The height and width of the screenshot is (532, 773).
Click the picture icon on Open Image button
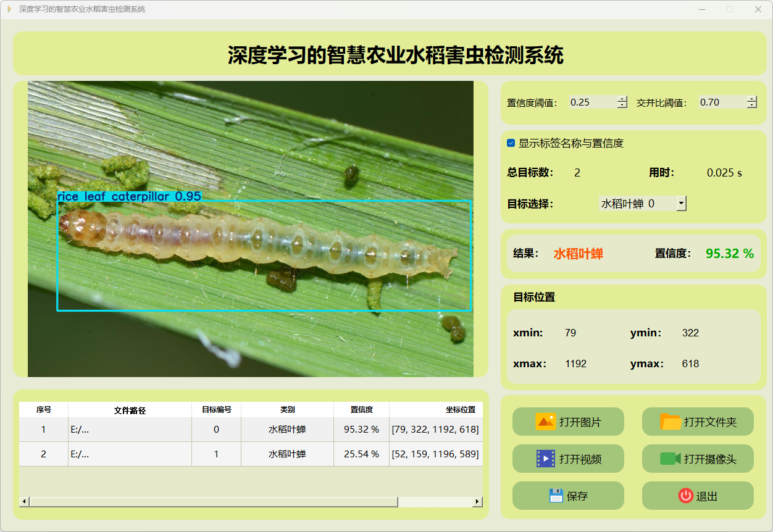[546, 422]
